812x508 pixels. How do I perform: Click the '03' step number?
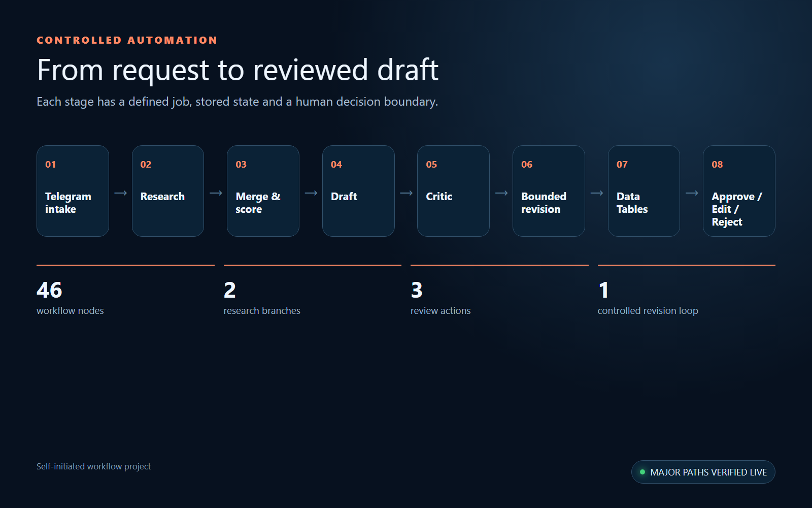pos(241,164)
